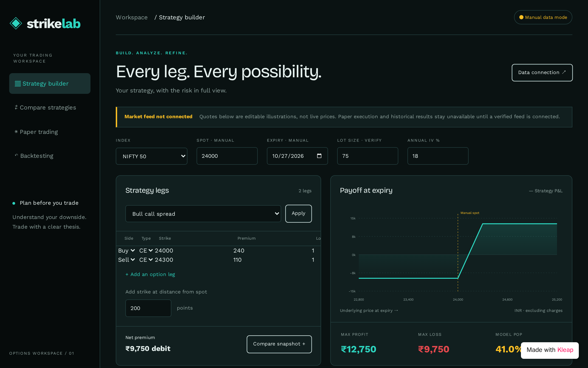
Task: Open the Data connection button
Action: [x=542, y=72]
